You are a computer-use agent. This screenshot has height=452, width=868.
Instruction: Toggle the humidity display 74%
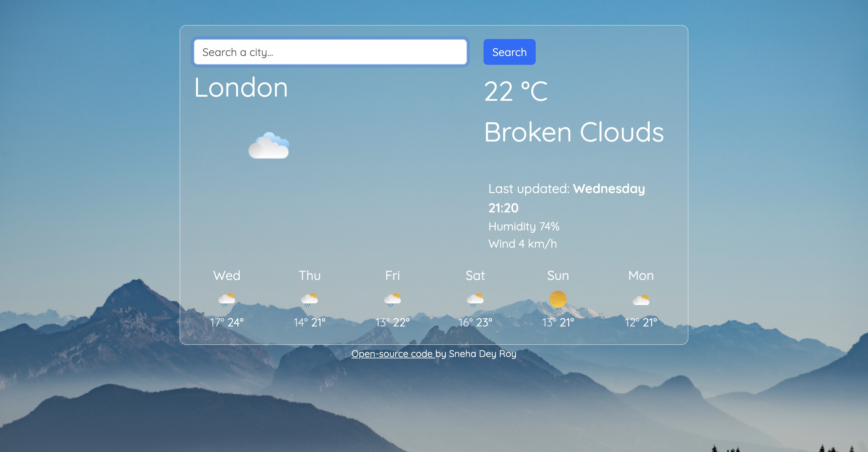coord(524,226)
